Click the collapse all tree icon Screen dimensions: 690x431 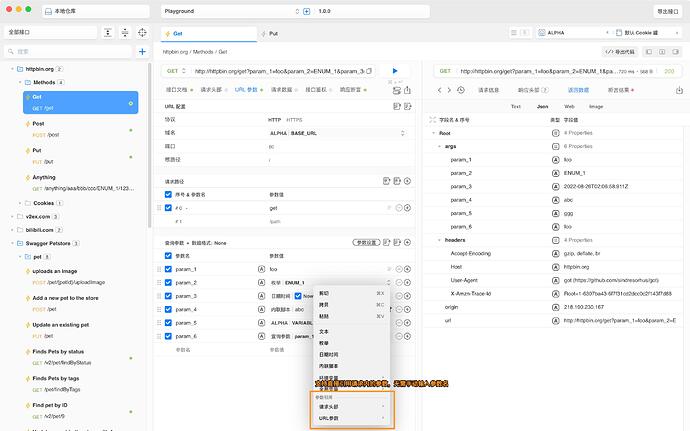[x=123, y=32]
